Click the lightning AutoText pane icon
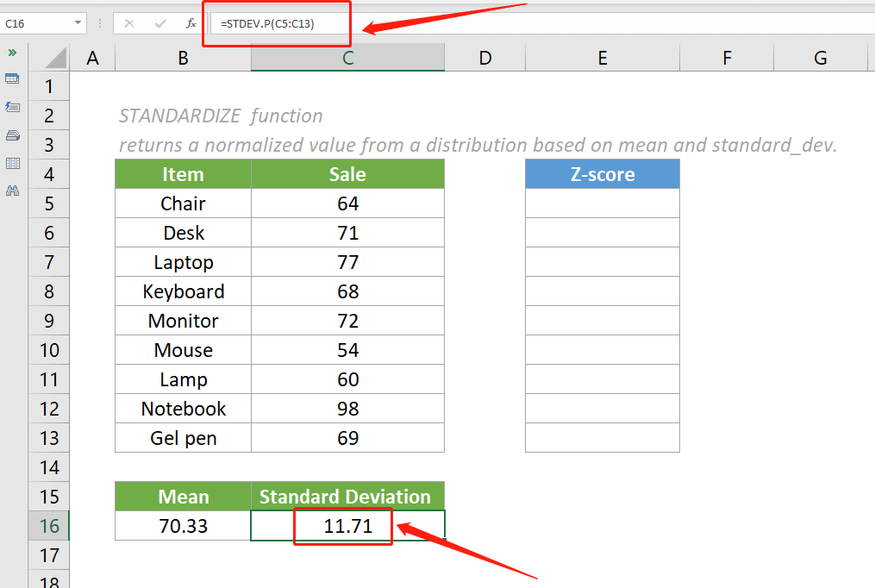 point(12,107)
